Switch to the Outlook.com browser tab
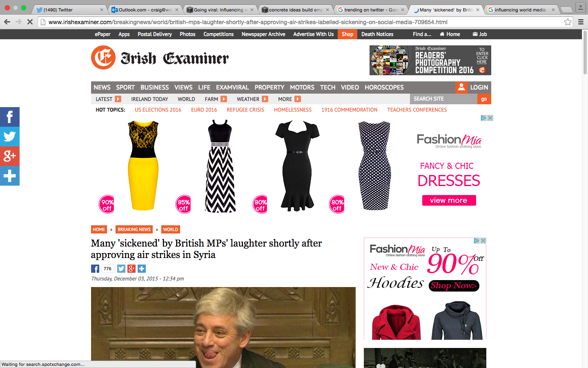This screenshot has width=588, height=368. tap(145, 10)
